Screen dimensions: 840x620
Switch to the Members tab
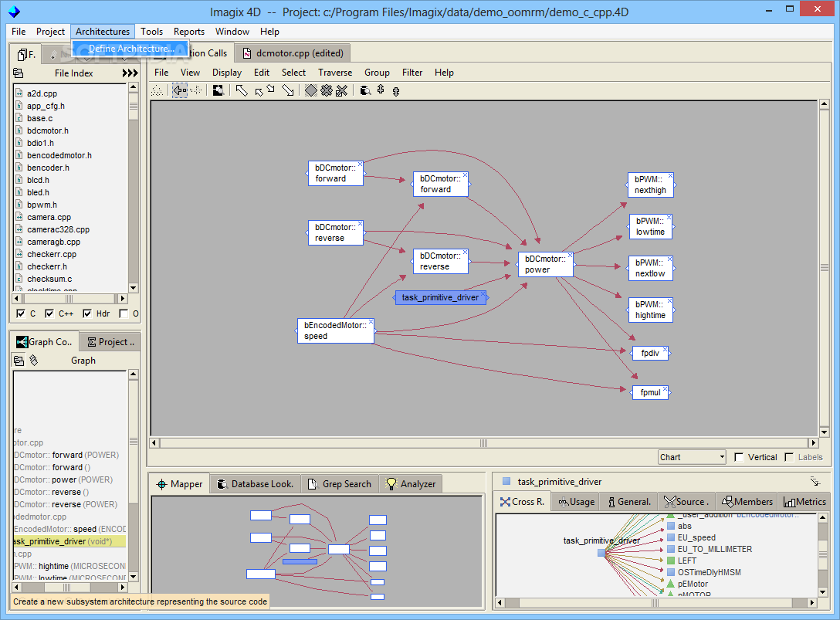point(747,502)
